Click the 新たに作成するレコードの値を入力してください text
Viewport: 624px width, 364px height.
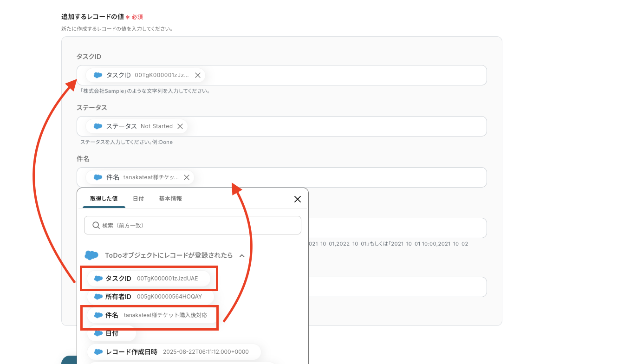click(x=117, y=29)
